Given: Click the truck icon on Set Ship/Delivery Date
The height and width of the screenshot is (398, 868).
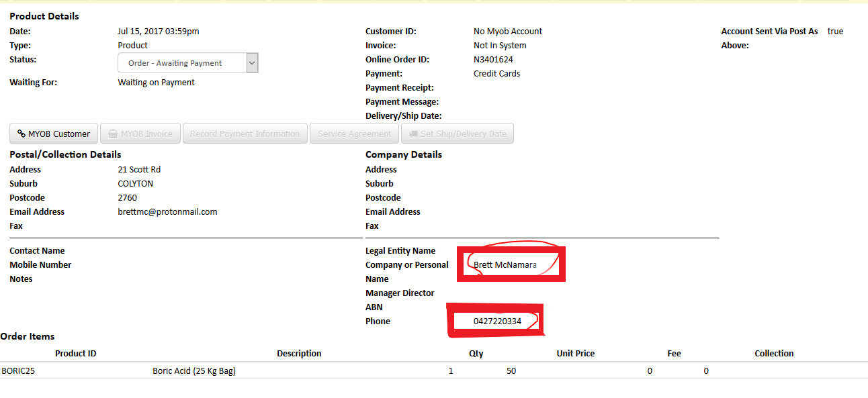Looking at the screenshot, I should click(x=413, y=134).
